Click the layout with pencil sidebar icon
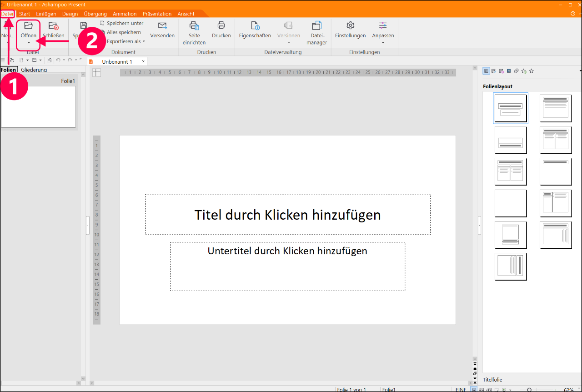 point(494,71)
